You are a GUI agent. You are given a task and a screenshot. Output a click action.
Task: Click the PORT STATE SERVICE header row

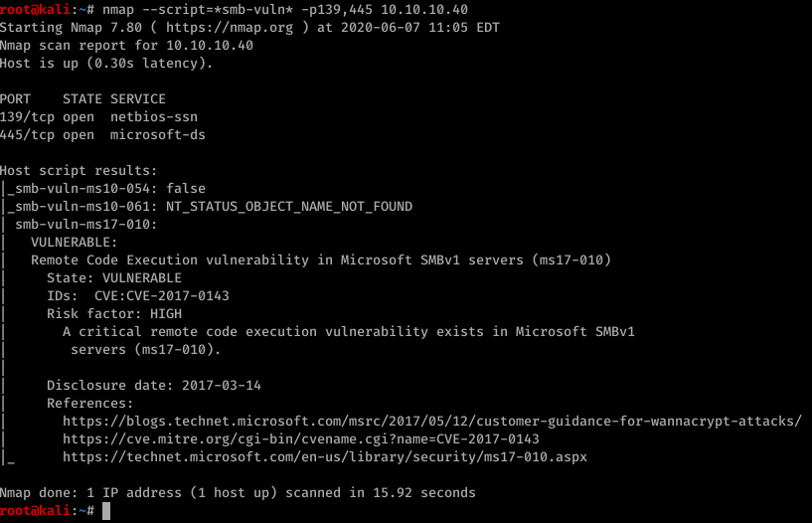pyautogui.click(x=82, y=98)
